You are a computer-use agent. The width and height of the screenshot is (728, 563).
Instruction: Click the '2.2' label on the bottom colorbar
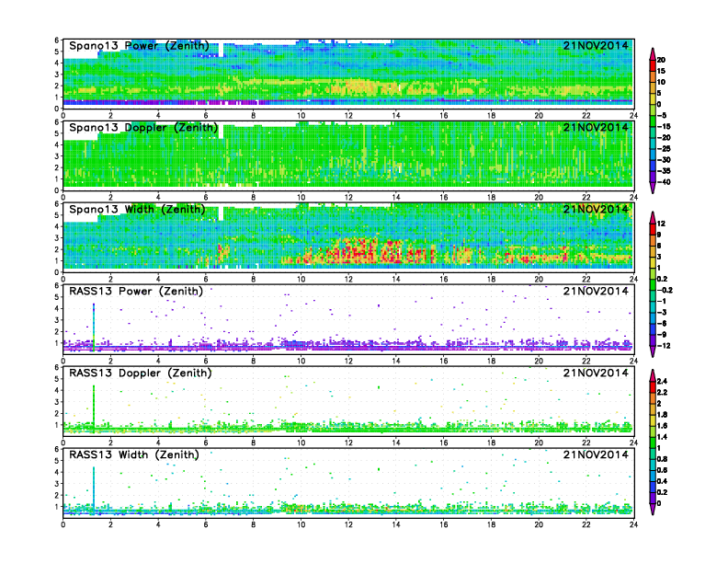tap(663, 393)
